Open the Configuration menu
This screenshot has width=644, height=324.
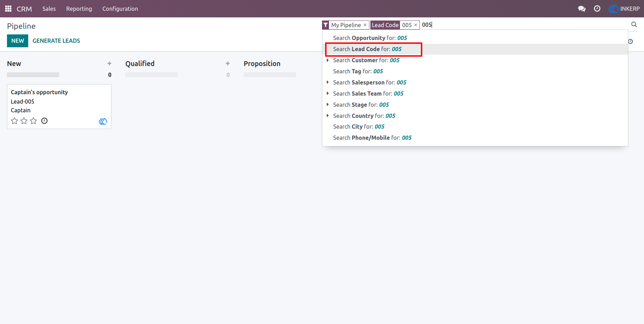(x=120, y=9)
